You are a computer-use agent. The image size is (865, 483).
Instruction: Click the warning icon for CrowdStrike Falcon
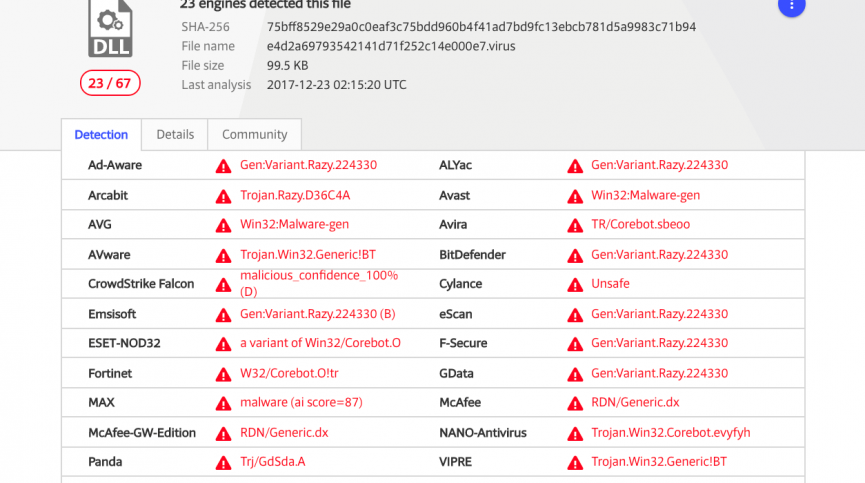(223, 284)
